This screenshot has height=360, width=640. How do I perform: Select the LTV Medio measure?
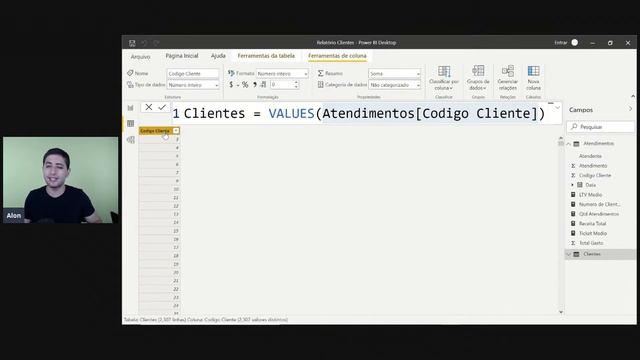click(x=590, y=195)
